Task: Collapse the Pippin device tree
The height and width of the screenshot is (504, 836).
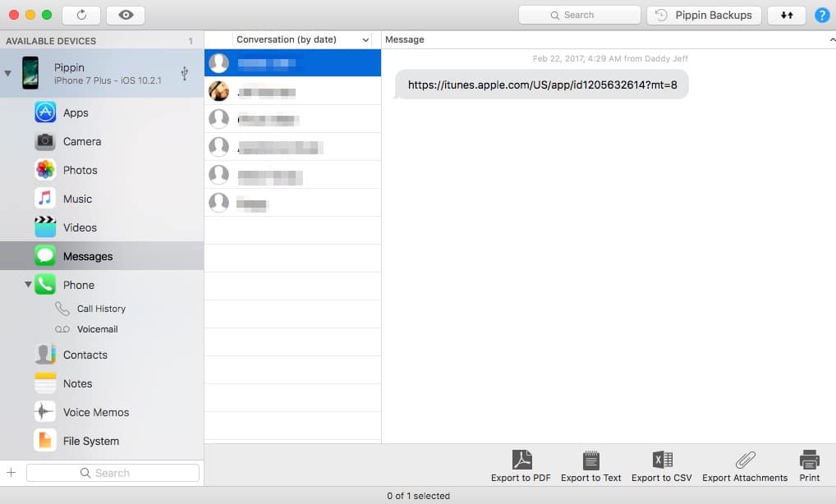Action: click(x=8, y=73)
